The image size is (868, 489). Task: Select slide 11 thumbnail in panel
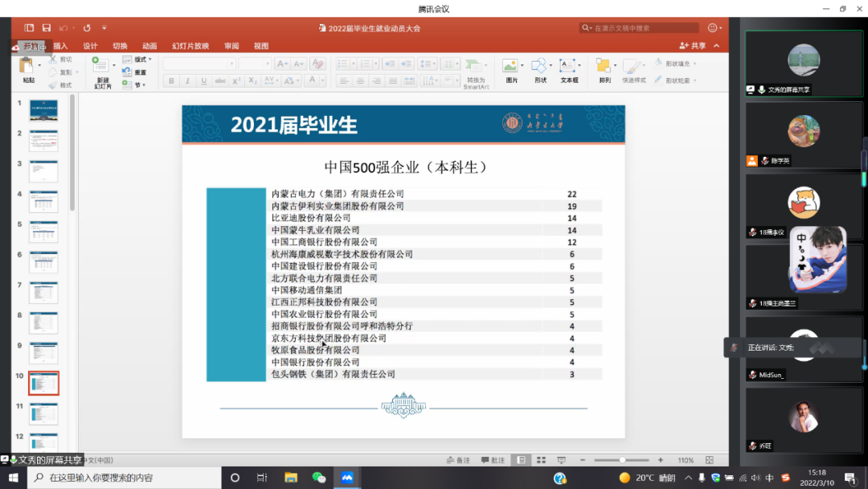point(43,413)
